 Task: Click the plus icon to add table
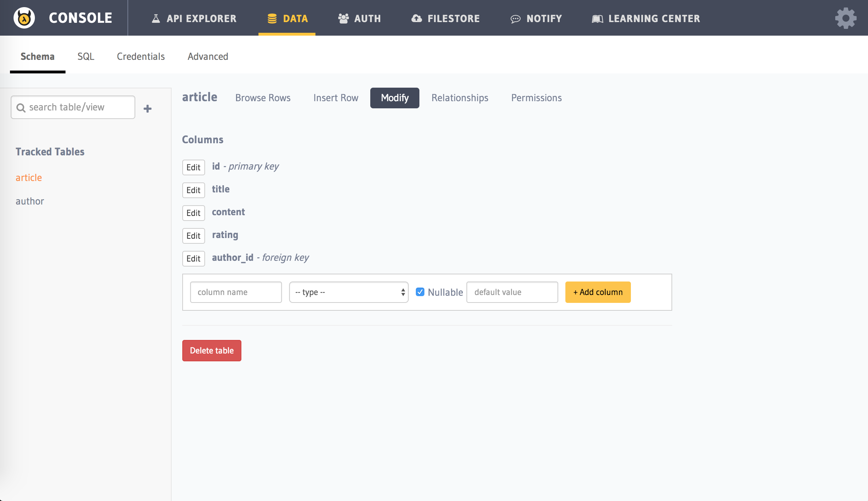pos(147,108)
